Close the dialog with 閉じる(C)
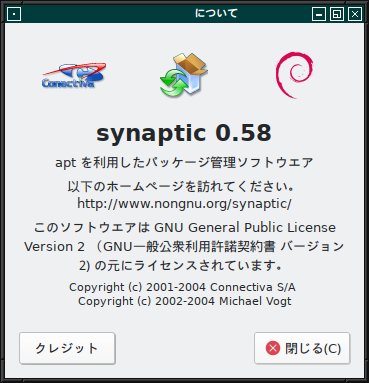The width and height of the screenshot is (369, 383). (302, 348)
